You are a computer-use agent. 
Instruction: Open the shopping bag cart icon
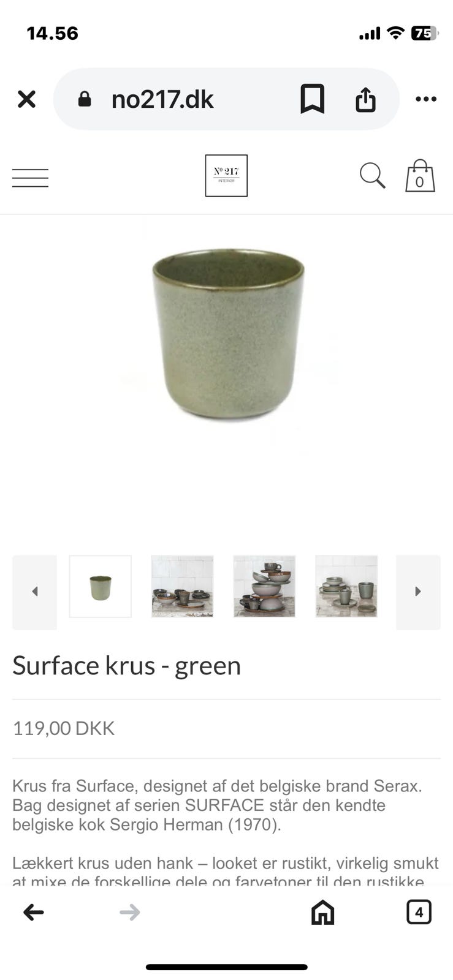420,176
